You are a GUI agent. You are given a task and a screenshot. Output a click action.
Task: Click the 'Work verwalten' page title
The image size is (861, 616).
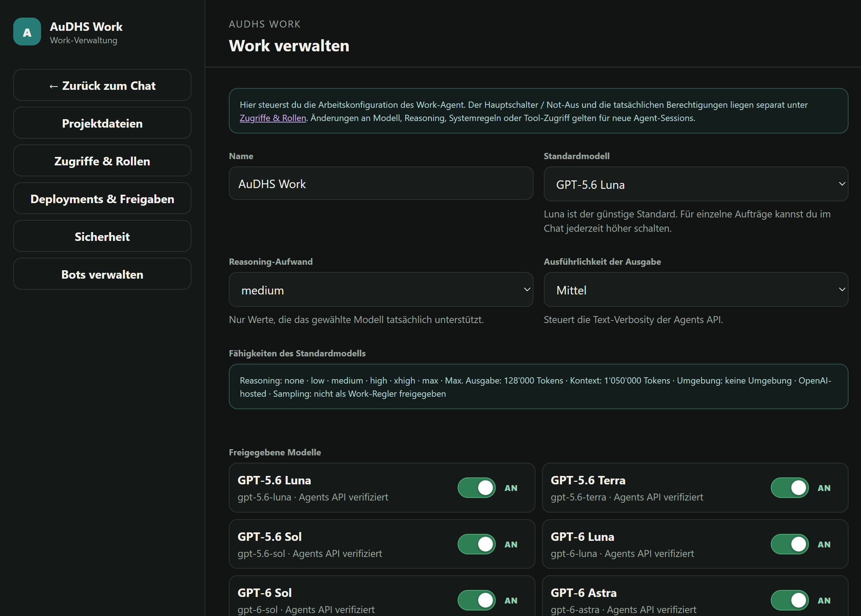(289, 45)
